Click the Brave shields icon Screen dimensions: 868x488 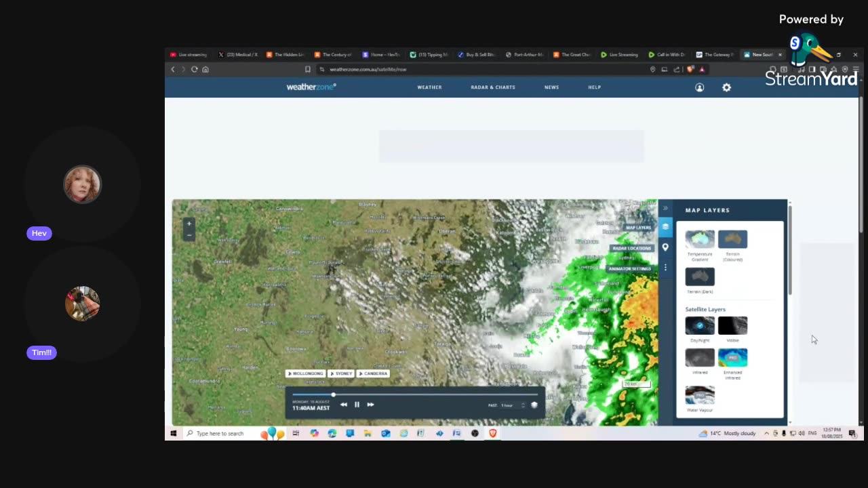click(691, 69)
